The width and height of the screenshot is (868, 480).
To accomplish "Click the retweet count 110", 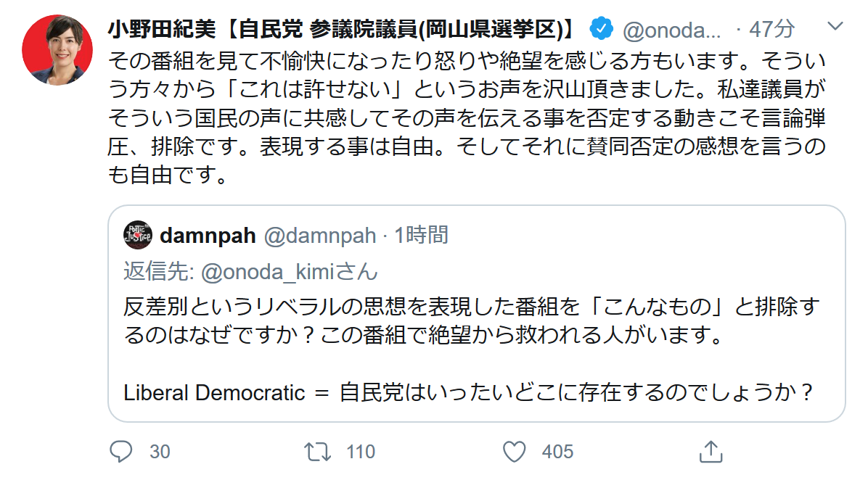I will point(361,452).
